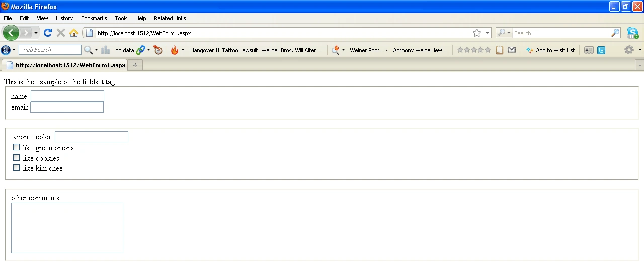Open toolbar settings with the gear icon
Screen dimensions: 644x277
tap(629, 50)
